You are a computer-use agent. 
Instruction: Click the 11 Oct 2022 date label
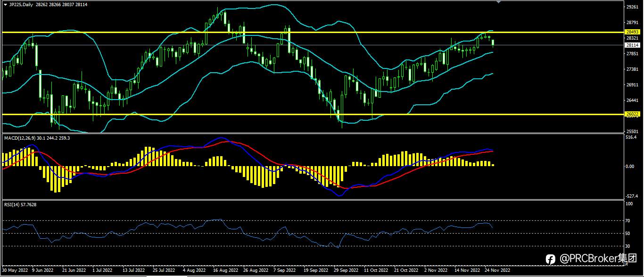(x=376, y=271)
